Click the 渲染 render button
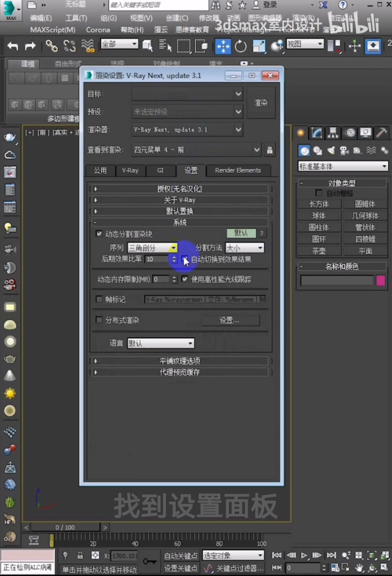Screen dimensions: 392x576 point(260,103)
